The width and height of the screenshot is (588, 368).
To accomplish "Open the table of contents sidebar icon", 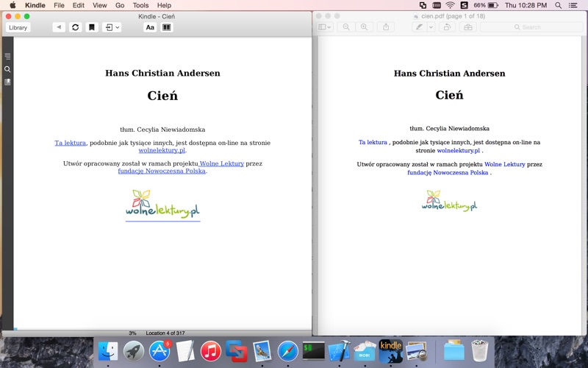I will pyautogui.click(x=7, y=57).
